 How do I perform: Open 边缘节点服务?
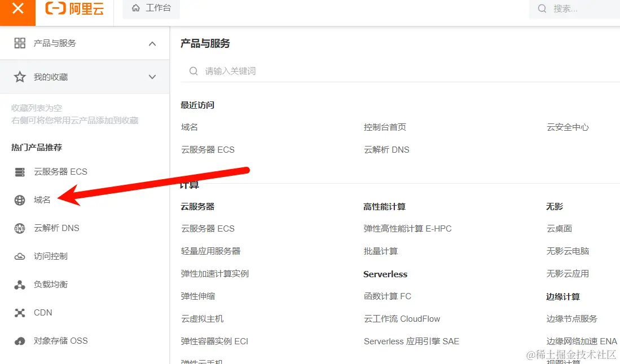tap(571, 318)
